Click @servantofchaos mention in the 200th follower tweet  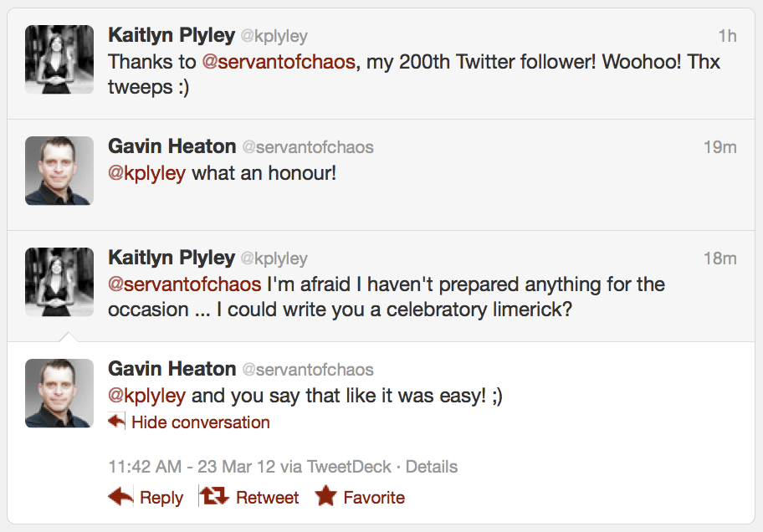coord(279,62)
